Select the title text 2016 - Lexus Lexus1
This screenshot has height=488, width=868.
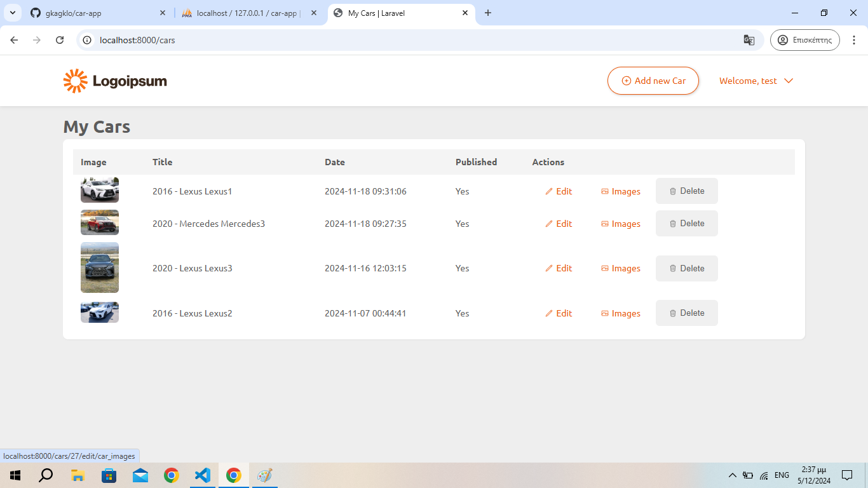click(x=193, y=191)
